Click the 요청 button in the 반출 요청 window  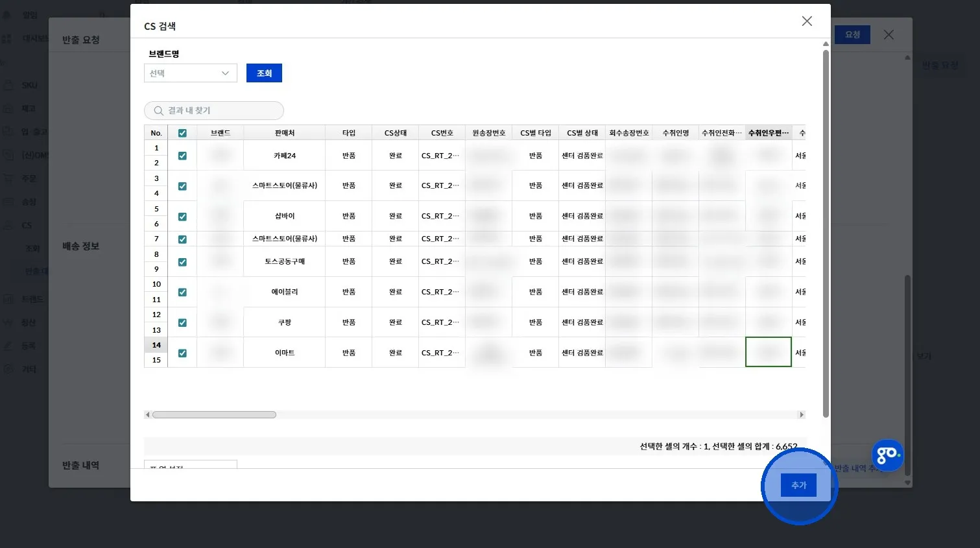tap(852, 35)
